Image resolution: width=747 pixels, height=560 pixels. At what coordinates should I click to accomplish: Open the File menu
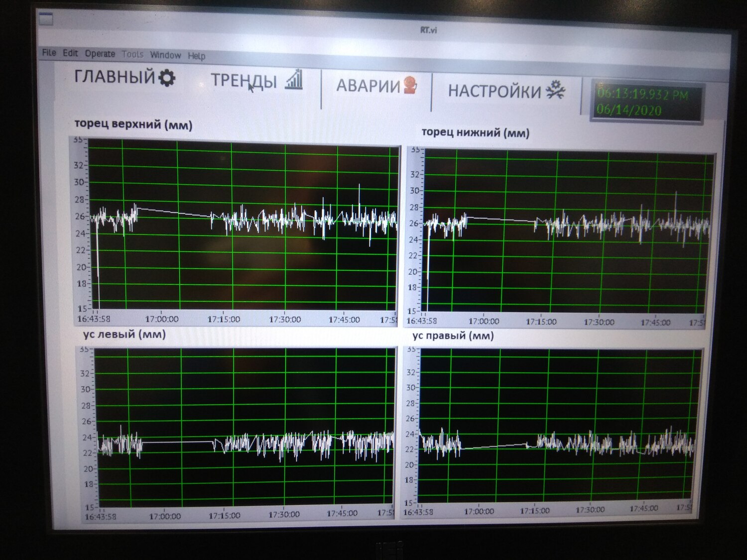tap(49, 52)
